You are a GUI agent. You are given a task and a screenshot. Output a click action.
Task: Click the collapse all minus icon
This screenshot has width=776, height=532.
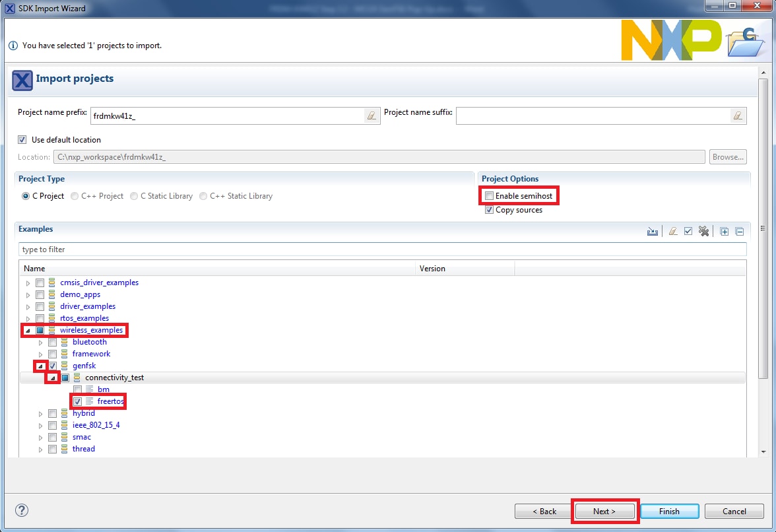pyautogui.click(x=739, y=232)
